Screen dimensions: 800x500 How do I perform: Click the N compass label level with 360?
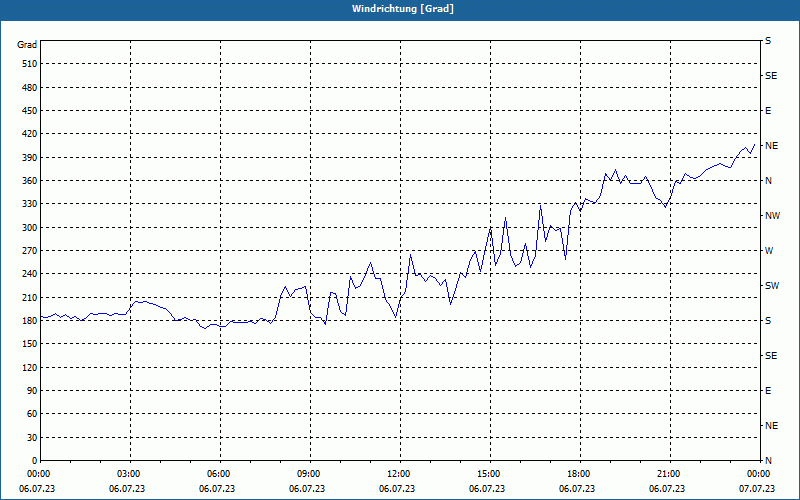[768, 181]
